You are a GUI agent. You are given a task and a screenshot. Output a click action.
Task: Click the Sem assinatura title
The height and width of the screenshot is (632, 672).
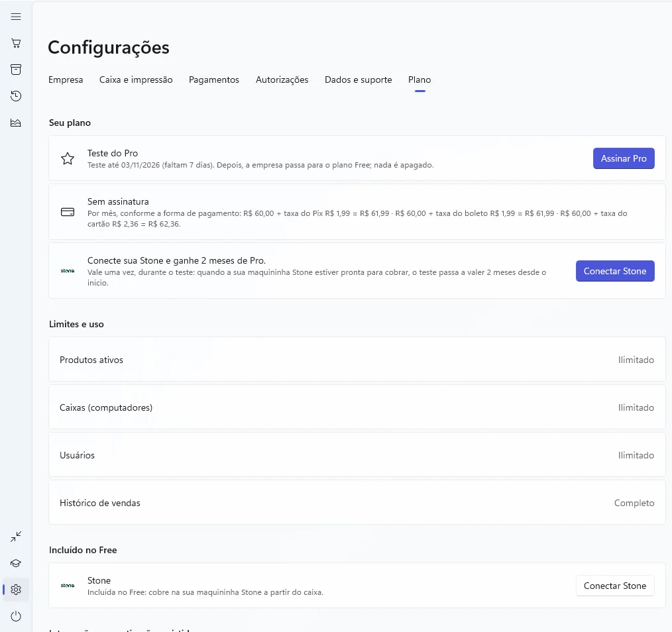118,201
